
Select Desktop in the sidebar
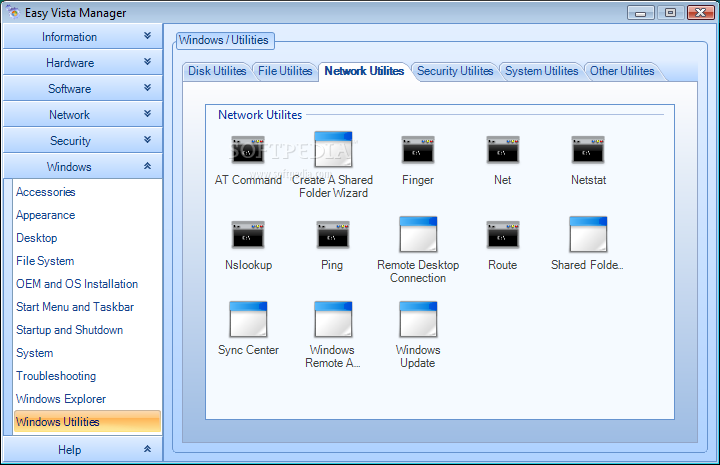pyautogui.click(x=37, y=238)
